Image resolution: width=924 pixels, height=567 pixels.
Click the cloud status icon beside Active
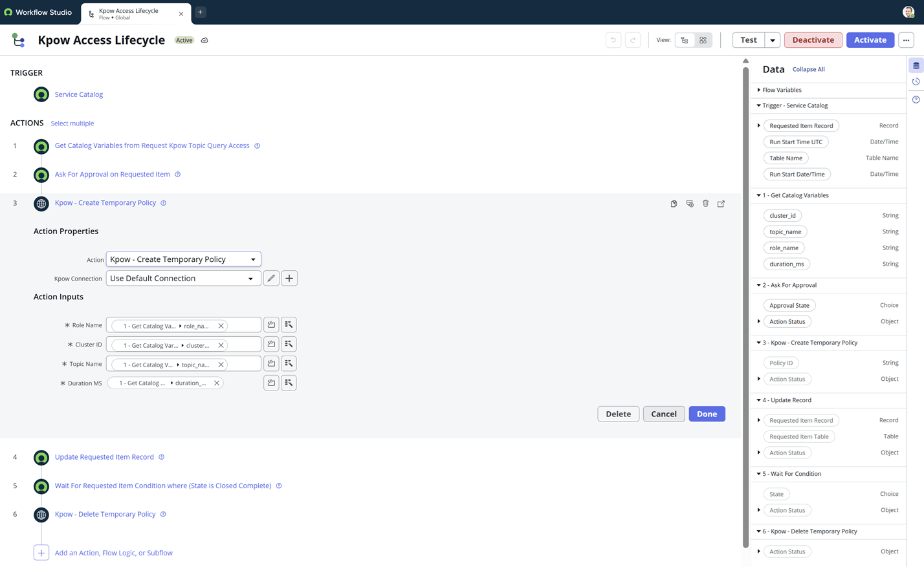coord(204,40)
